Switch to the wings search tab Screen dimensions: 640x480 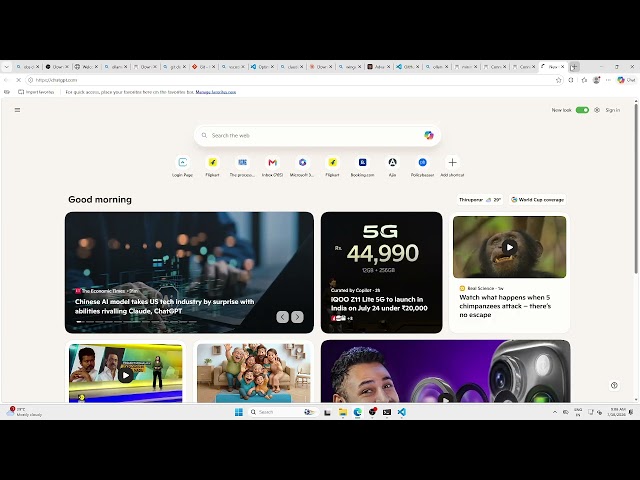349,67
